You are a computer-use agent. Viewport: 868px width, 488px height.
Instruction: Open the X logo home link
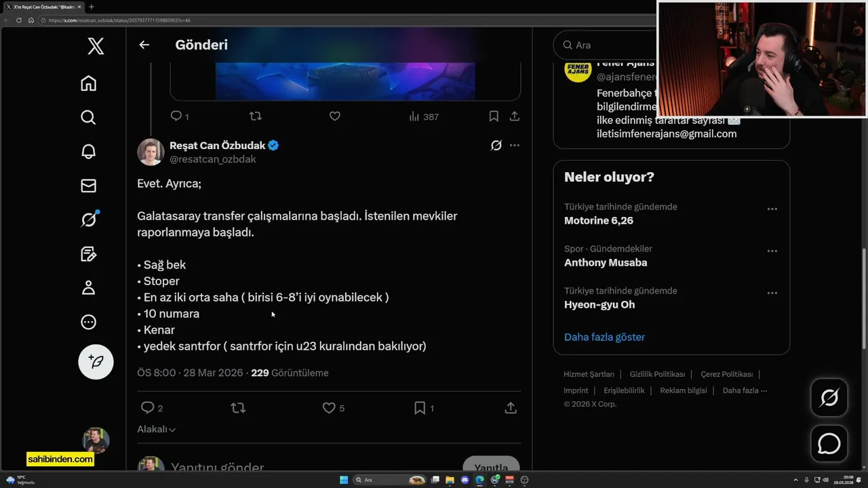(x=96, y=46)
